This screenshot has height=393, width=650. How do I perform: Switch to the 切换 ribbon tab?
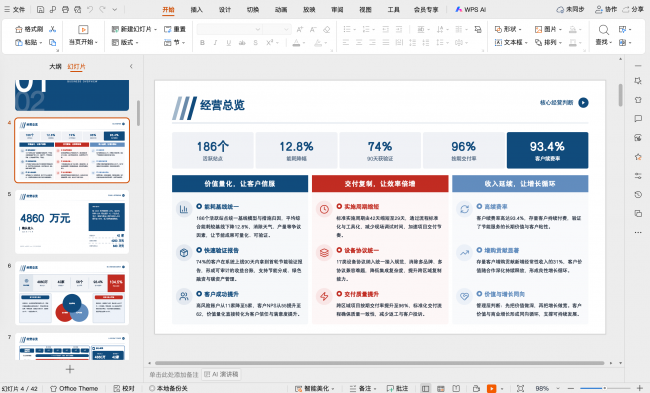coord(253,9)
